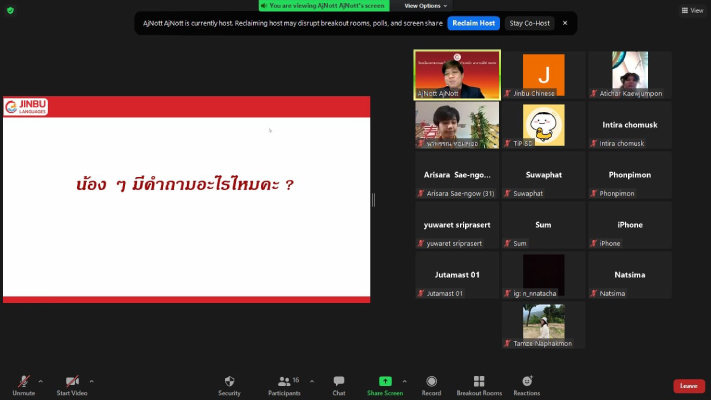The image size is (711, 400).
Task: Unmute the microphone
Action: [22, 384]
